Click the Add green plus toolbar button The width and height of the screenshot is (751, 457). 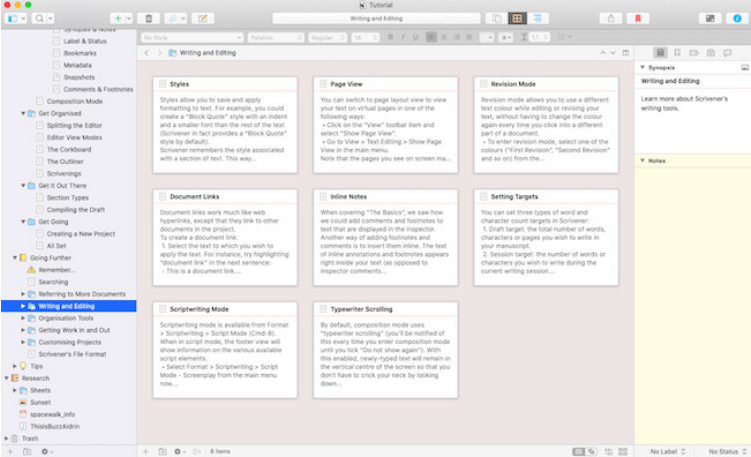(118, 18)
